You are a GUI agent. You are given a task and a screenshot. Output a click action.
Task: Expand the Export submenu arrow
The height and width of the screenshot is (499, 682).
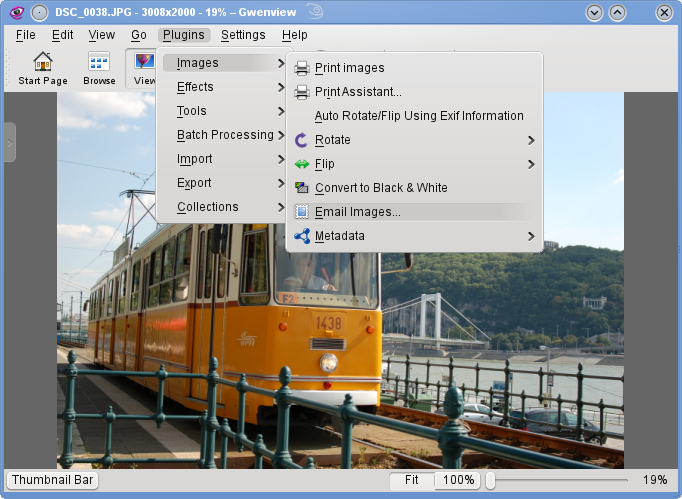tap(281, 183)
